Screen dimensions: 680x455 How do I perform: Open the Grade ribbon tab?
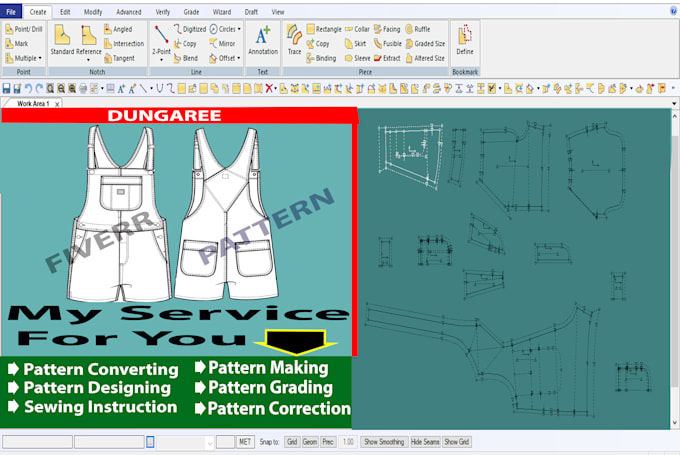[x=191, y=12]
